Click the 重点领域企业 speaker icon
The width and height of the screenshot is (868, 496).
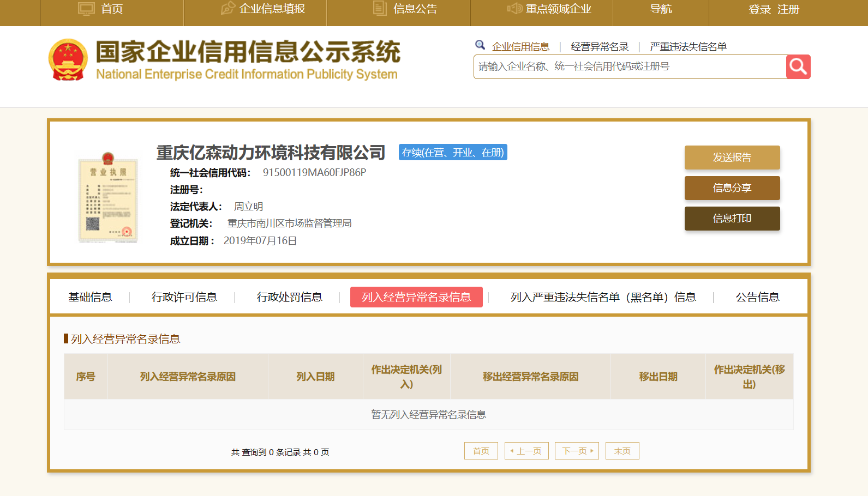pos(515,8)
